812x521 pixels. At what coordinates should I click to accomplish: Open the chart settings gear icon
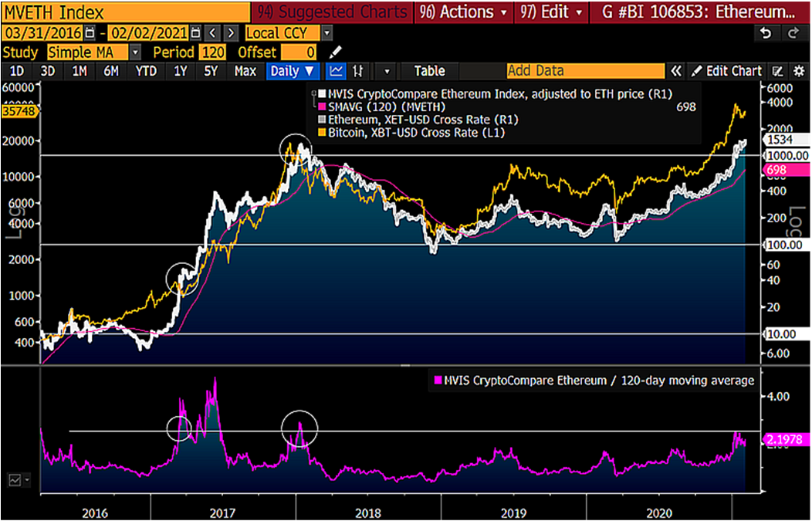pos(799,71)
